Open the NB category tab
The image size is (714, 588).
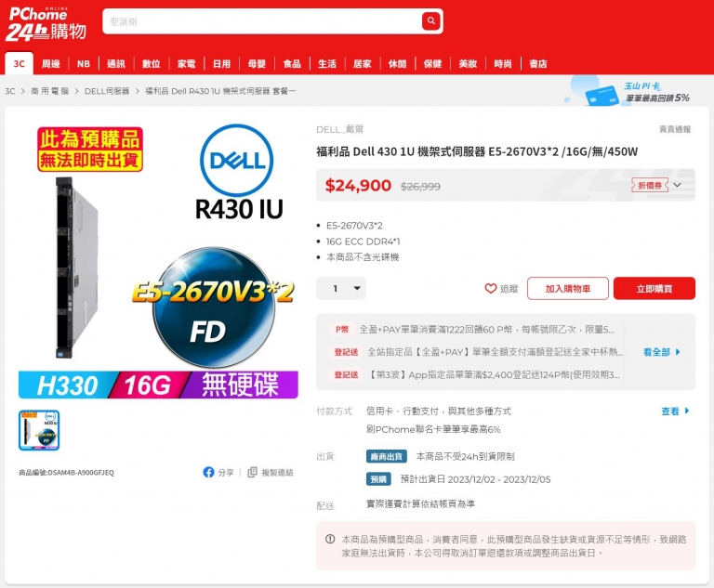click(x=84, y=64)
